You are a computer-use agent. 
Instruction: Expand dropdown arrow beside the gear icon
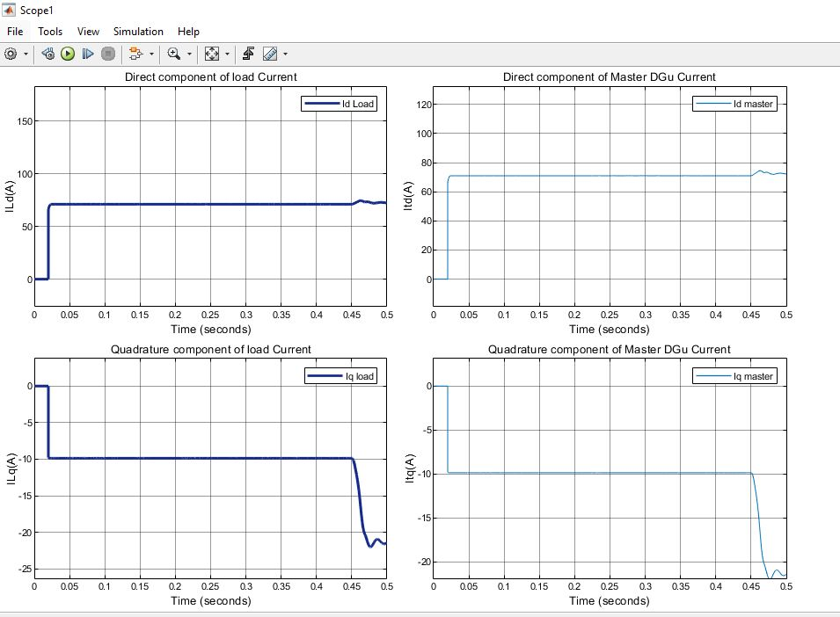[26, 54]
